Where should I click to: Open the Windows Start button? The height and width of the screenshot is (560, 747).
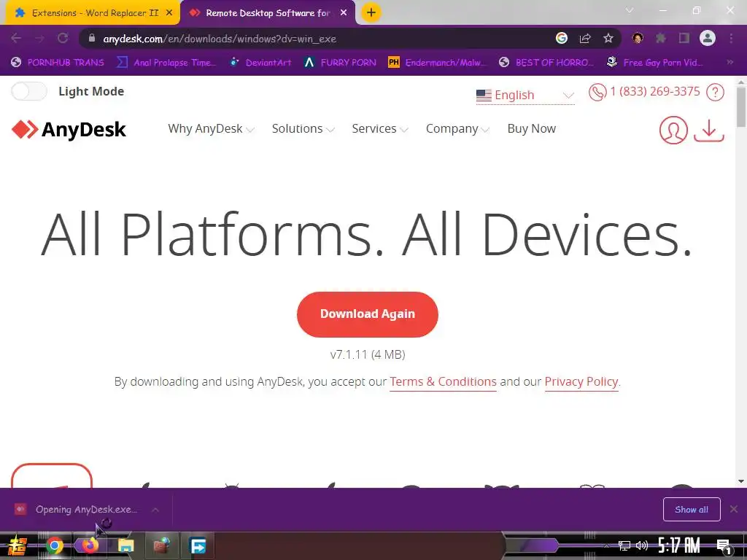[18, 545]
